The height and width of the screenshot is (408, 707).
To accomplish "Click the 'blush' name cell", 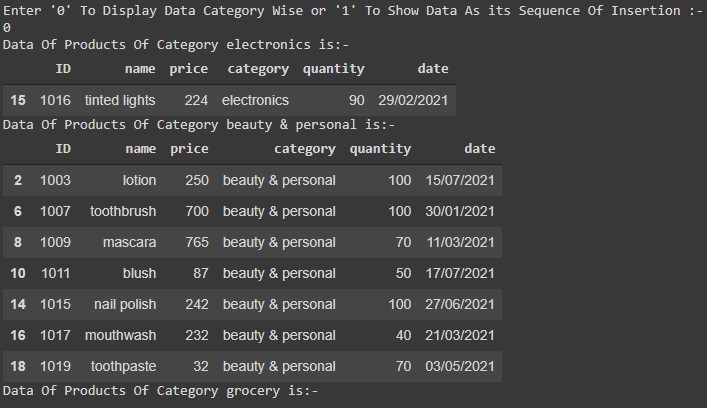I will pyautogui.click(x=139, y=273).
